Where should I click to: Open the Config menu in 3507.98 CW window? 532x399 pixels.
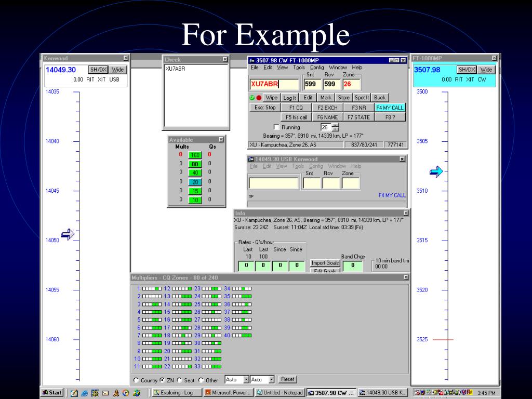tap(317, 68)
